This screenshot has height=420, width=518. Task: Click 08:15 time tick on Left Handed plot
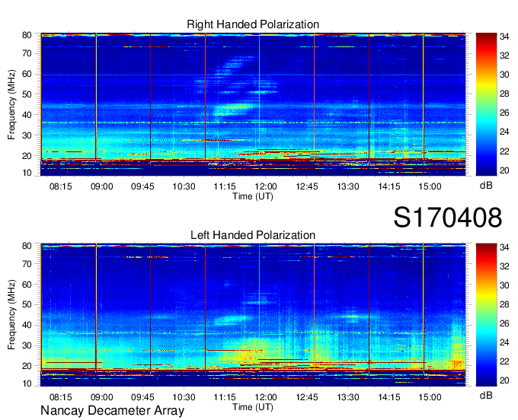[x=61, y=397]
